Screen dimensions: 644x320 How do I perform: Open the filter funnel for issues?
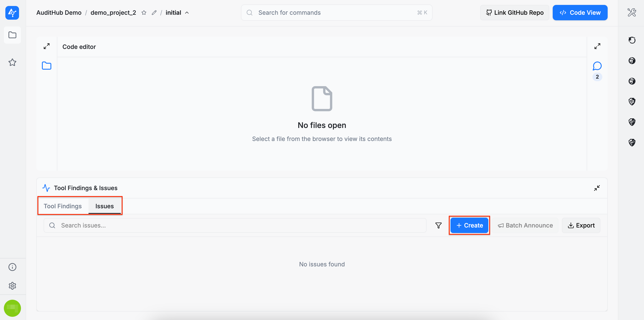tap(438, 225)
